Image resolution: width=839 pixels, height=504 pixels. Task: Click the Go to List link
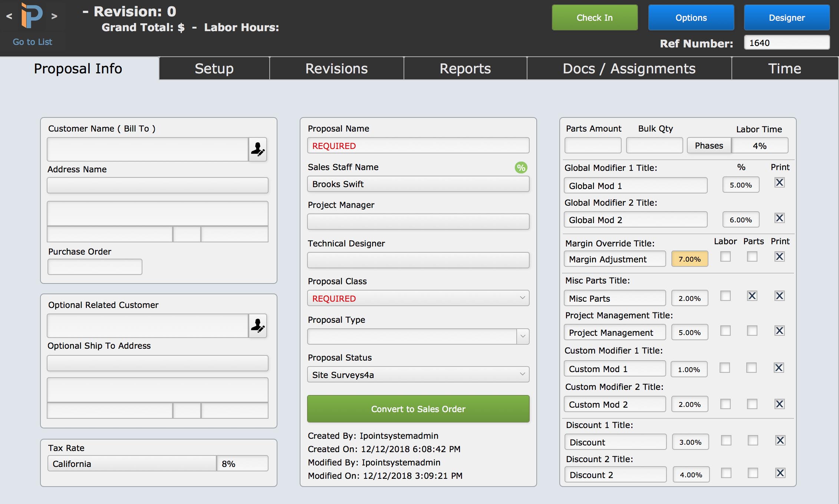[32, 42]
